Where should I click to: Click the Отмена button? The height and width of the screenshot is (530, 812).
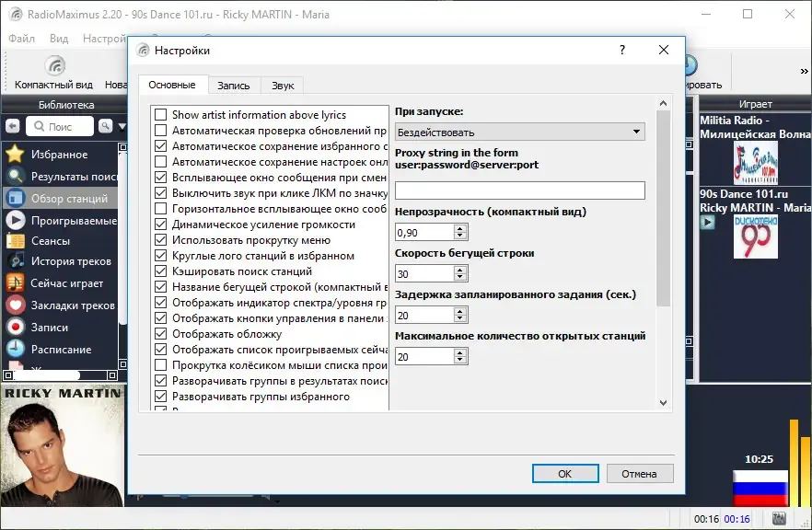(x=640, y=474)
